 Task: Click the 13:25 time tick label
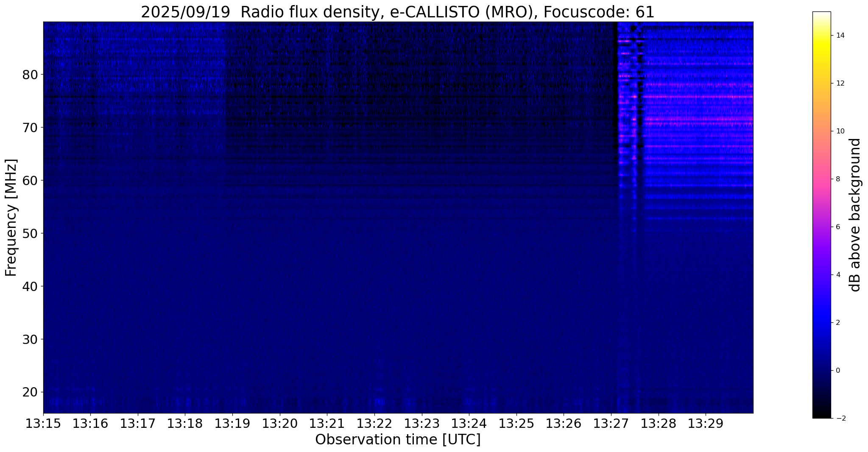(x=516, y=424)
